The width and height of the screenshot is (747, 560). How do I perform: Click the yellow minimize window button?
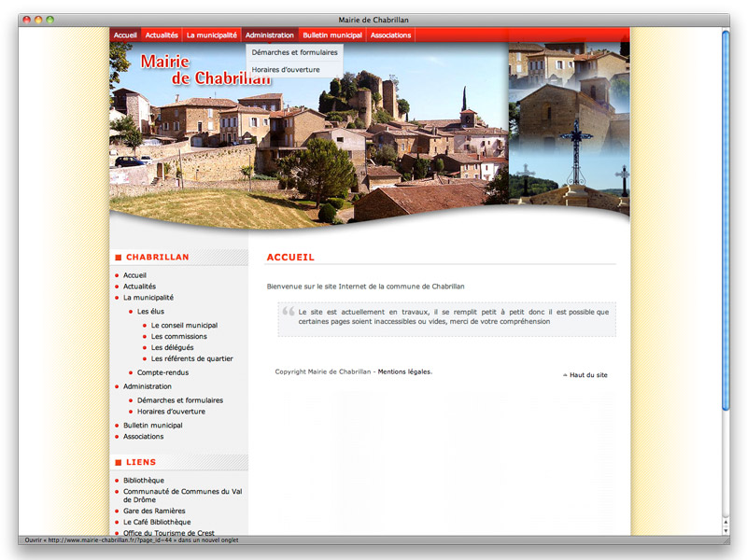38,20
